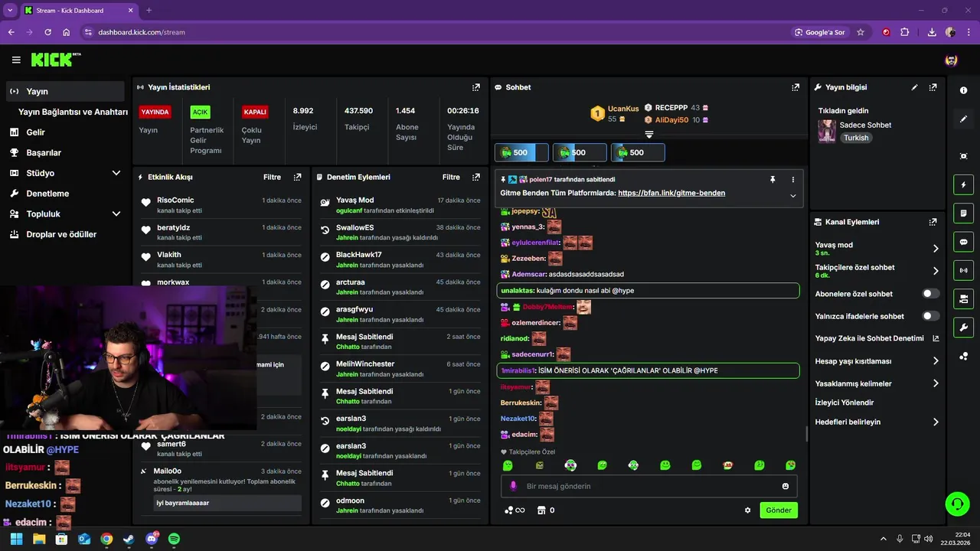This screenshot has width=980, height=551.
Task: Open chat settings gear icon
Action: pyautogui.click(x=748, y=510)
